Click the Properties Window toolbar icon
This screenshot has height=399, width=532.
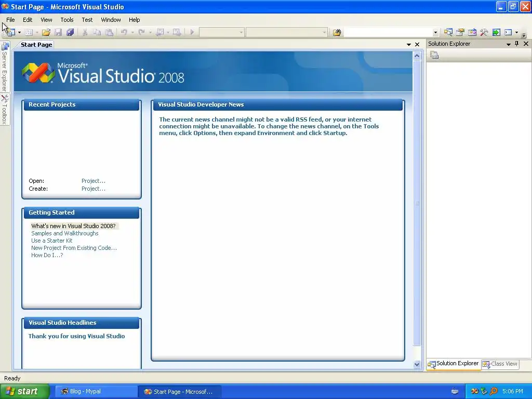click(460, 32)
